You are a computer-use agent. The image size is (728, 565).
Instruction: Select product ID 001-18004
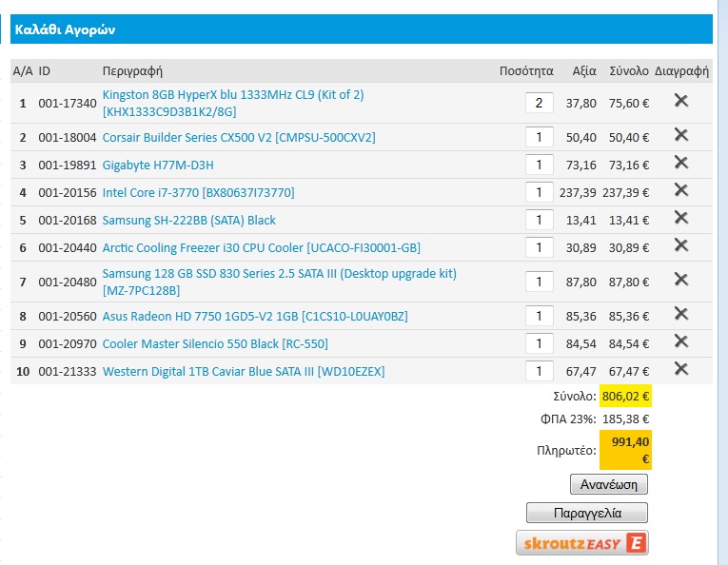click(68, 138)
